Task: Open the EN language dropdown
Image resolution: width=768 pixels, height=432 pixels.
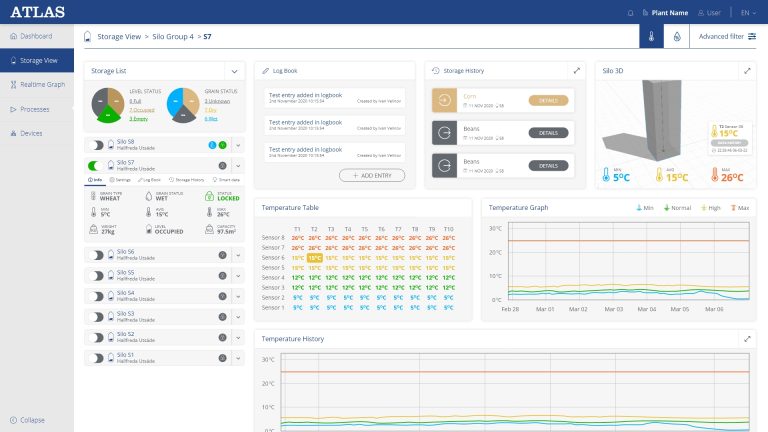Action: pyautogui.click(x=746, y=13)
